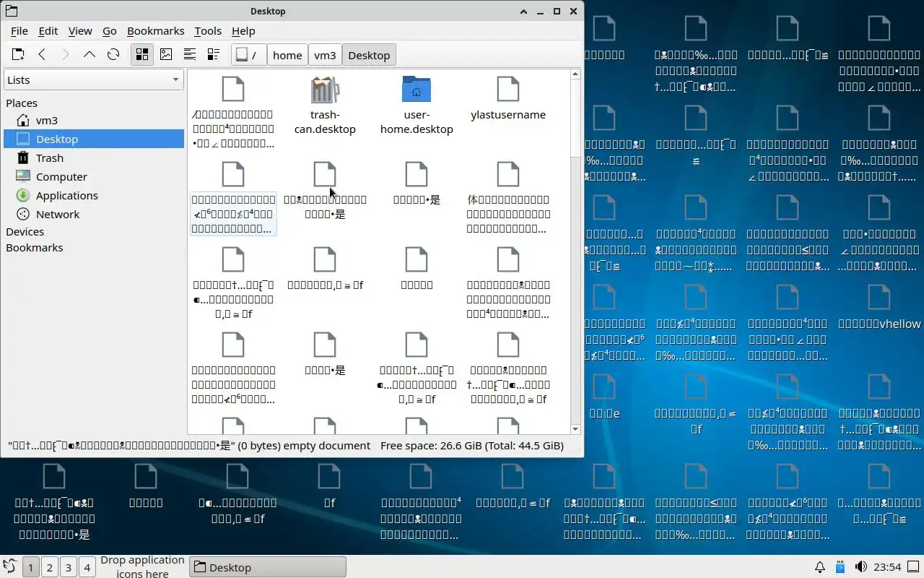The height and width of the screenshot is (578, 924).
Task: Click the 'vm3' path bar button
Action: (x=325, y=55)
